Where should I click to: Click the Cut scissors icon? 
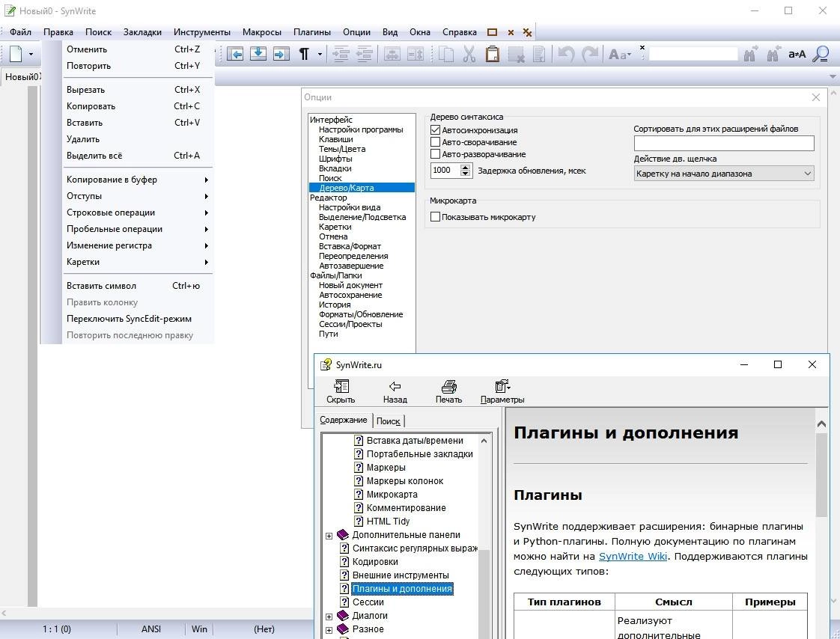pyautogui.click(x=469, y=54)
